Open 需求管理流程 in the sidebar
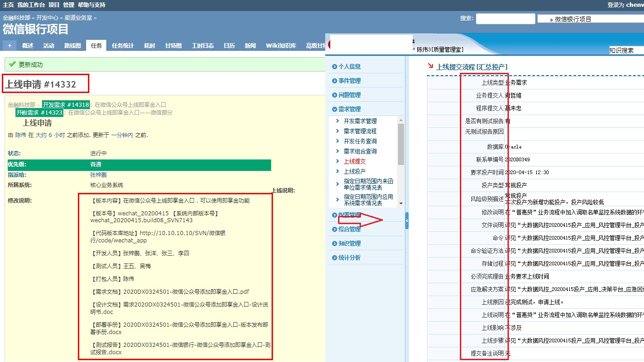The width and height of the screenshot is (644, 362). (x=360, y=131)
